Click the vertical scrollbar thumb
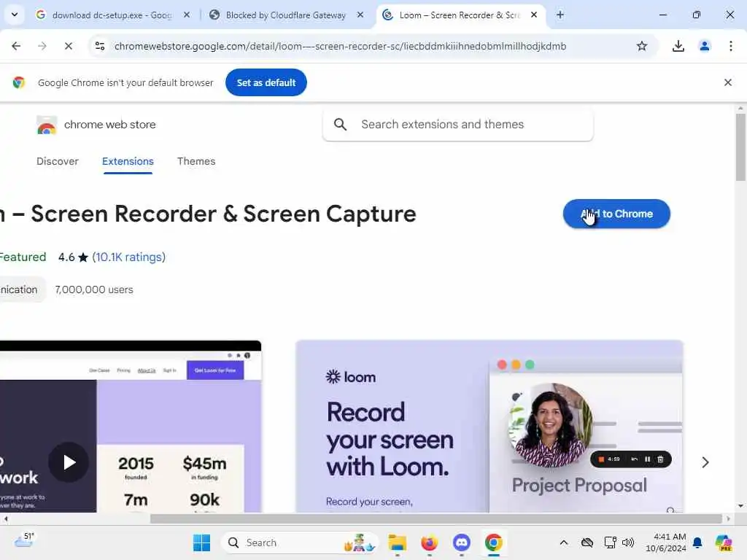Viewport: 747px width, 560px height. (740, 147)
